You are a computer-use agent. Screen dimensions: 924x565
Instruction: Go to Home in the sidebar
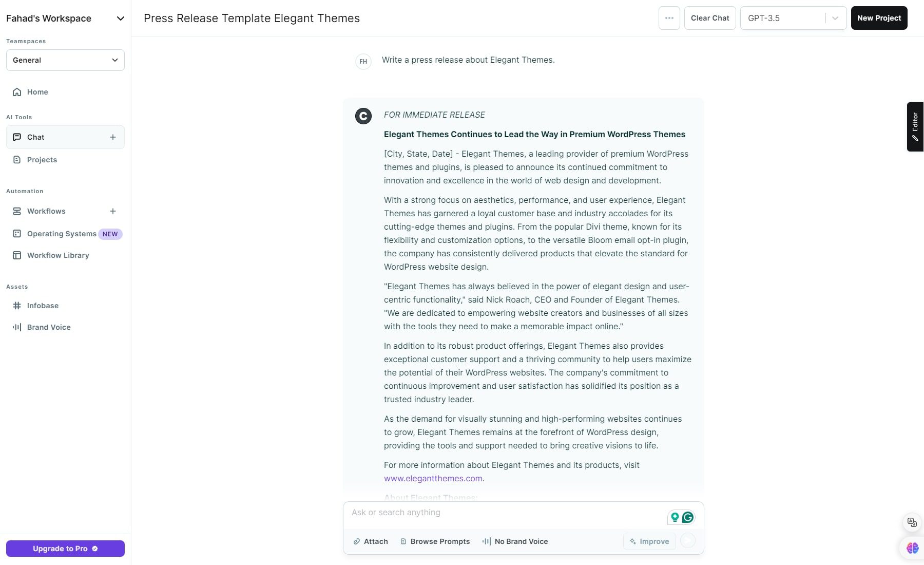coord(37,92)
